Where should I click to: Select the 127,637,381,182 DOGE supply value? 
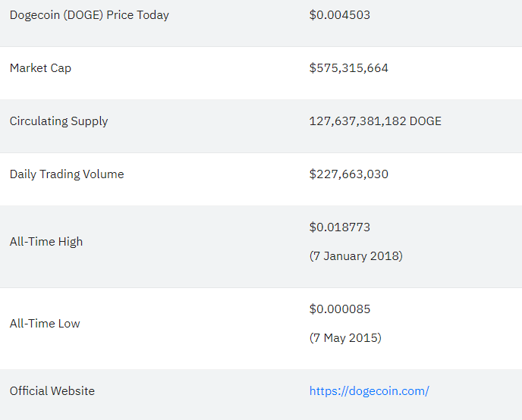point(375,121)
